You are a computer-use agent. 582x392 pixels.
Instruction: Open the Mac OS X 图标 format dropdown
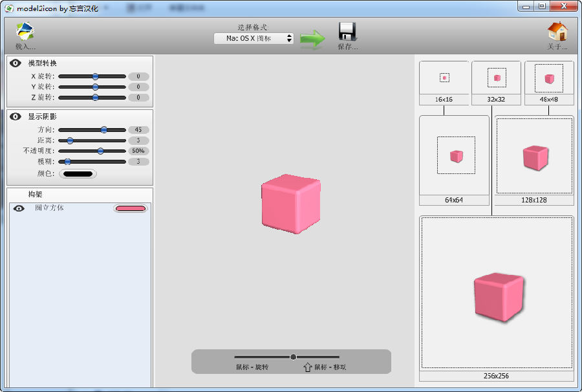(252, 38)
